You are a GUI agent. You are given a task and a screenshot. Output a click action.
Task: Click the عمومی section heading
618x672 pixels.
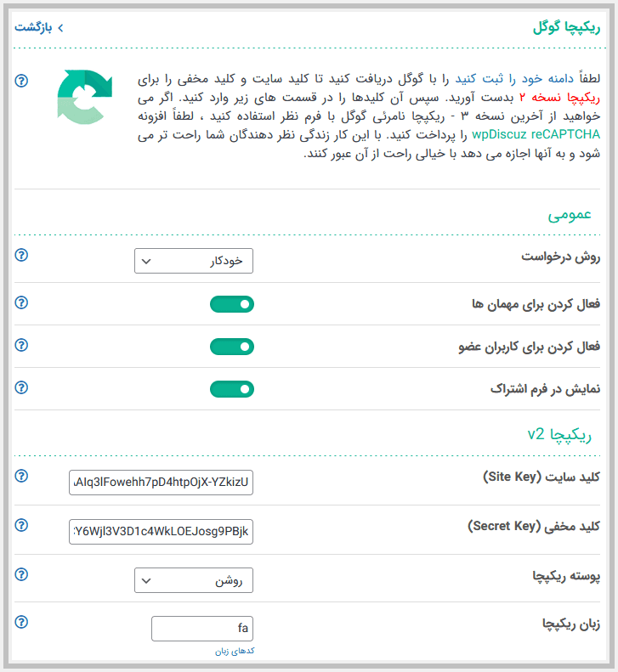(x=569, y=214)
